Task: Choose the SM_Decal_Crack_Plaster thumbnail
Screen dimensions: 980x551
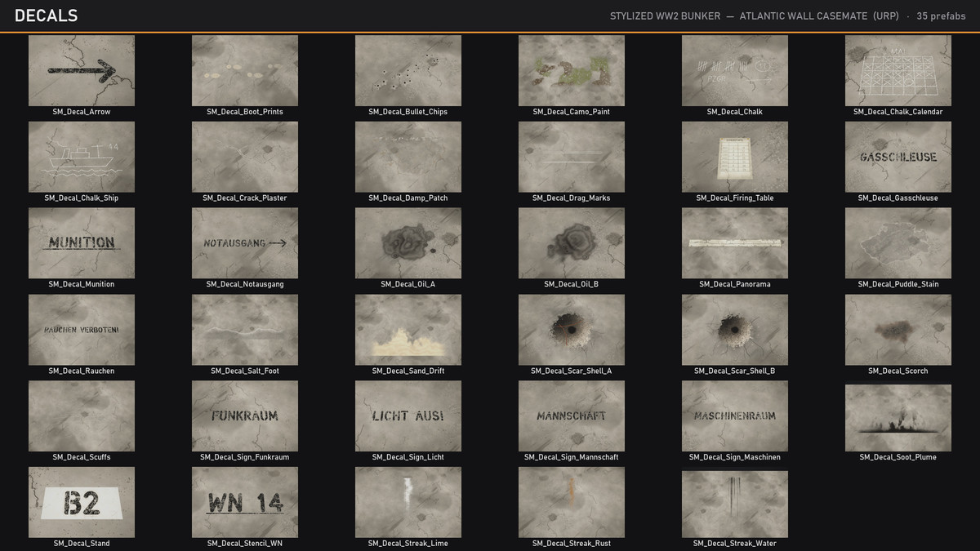Action: click(245, 157)
